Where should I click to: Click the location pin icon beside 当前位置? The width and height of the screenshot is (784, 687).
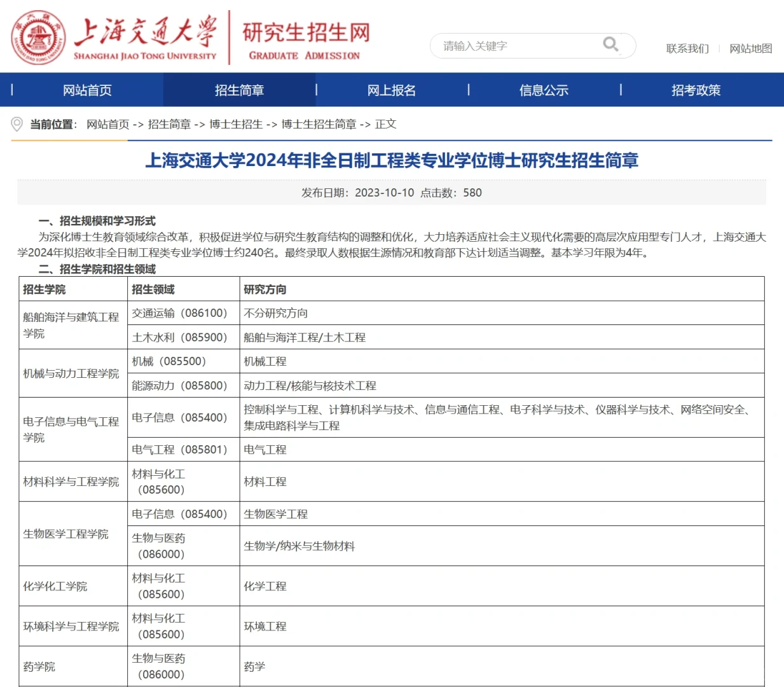pyautogui.click(x=17, y=124)
